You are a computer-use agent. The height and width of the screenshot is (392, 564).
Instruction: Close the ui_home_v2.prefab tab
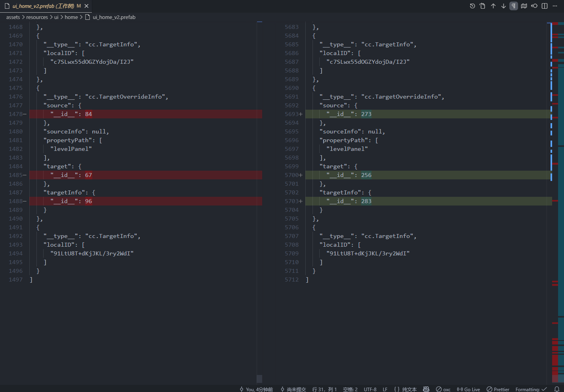pos(86,6)
